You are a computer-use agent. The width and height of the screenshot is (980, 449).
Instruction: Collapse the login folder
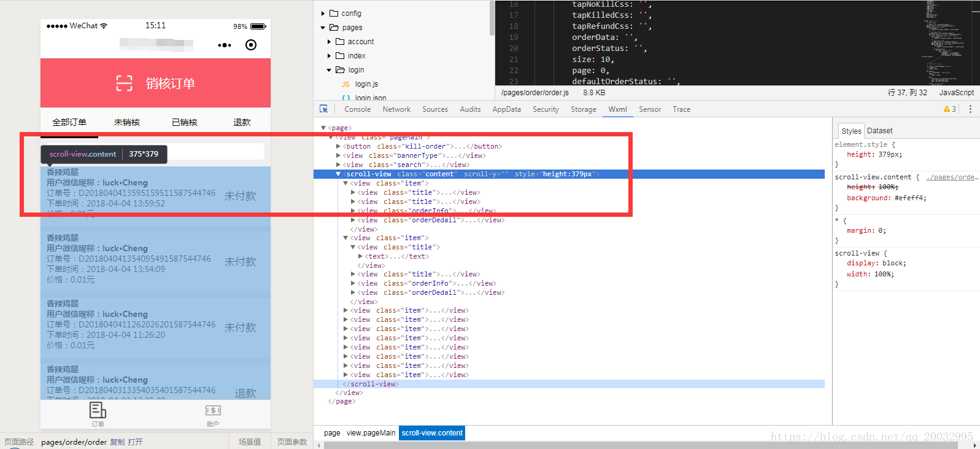330,70
